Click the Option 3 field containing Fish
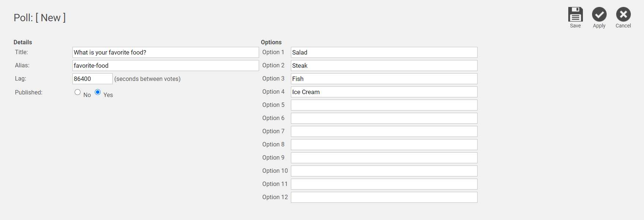 pos(384,79)
